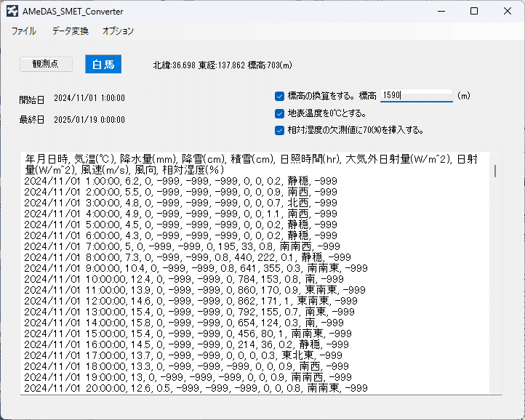Select the data row for 2024/11/01 14:00:00
The height and width of the screenshot is (420, 525).
point(184,323)
